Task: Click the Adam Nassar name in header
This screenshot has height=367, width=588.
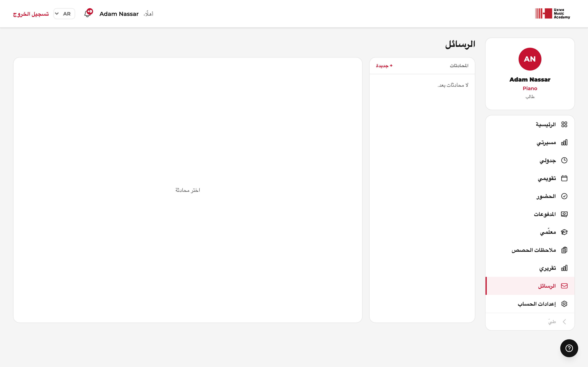Action: click(119, 14)
